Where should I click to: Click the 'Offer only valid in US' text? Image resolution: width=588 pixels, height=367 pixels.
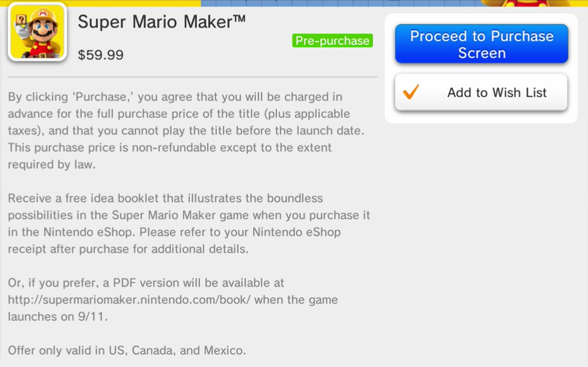pyautogui.click(x=127, y=350)
